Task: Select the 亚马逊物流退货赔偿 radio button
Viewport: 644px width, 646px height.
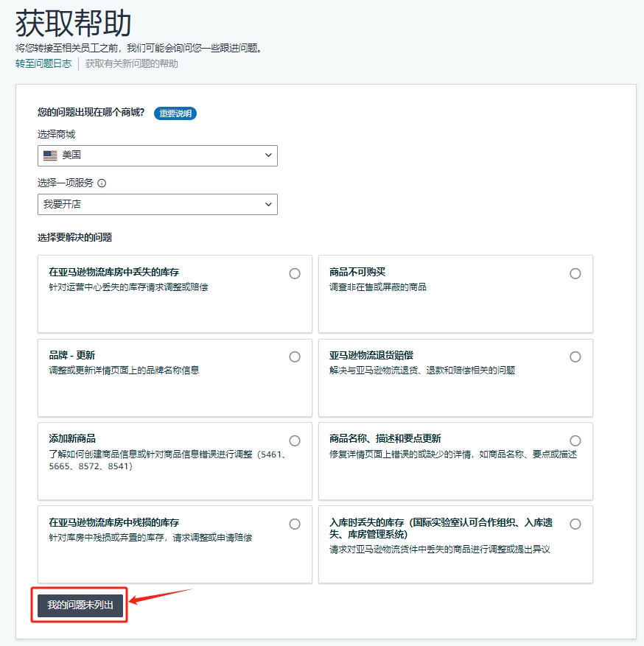Action: [575, 357]
